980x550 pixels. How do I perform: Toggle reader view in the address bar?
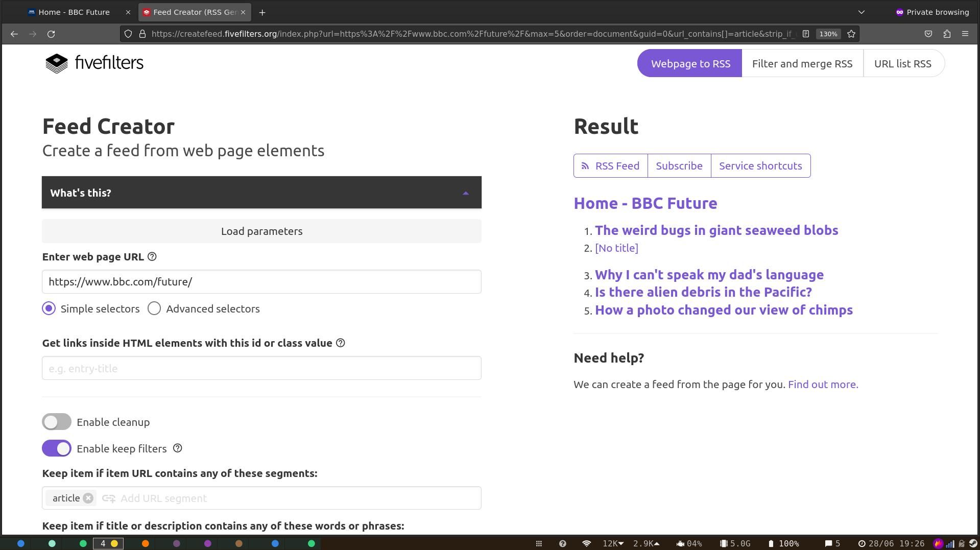pos(805,34)
